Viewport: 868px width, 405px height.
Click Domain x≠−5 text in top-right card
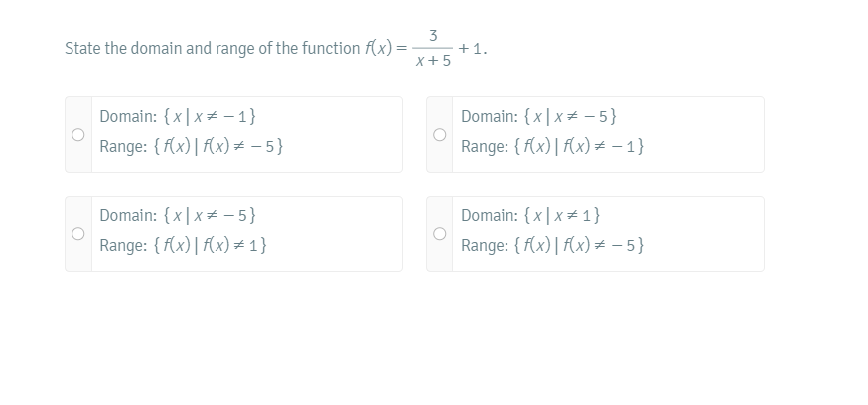coord(538,116)
